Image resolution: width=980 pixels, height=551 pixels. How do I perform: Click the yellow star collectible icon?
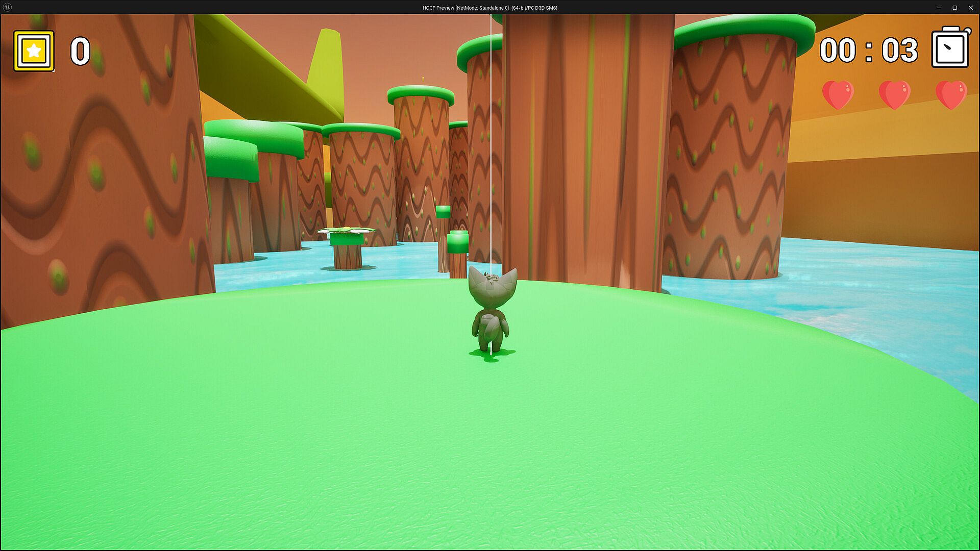tap(34, 51)
